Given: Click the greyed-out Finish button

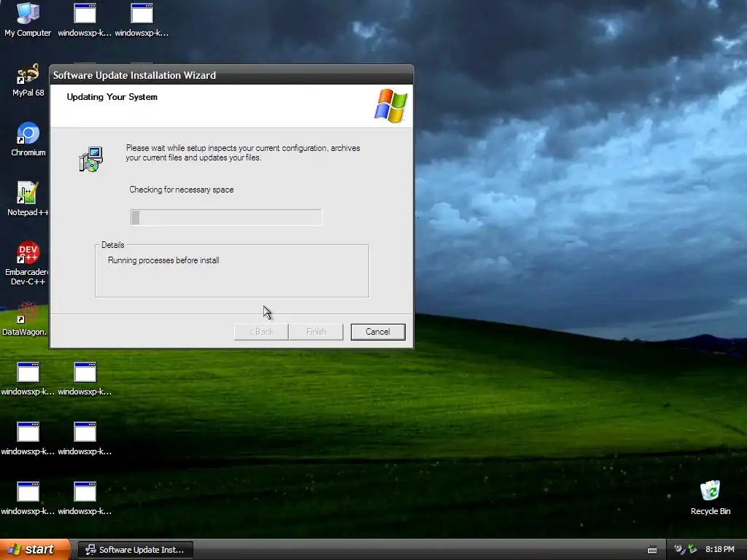Looking at the screenshot, I should pyautogui.click(x=316, y=332).
